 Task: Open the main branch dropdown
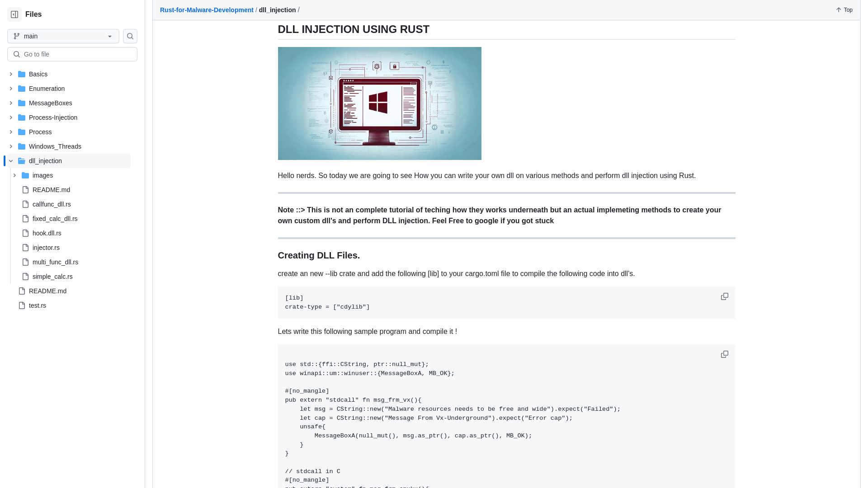(63, 36)
